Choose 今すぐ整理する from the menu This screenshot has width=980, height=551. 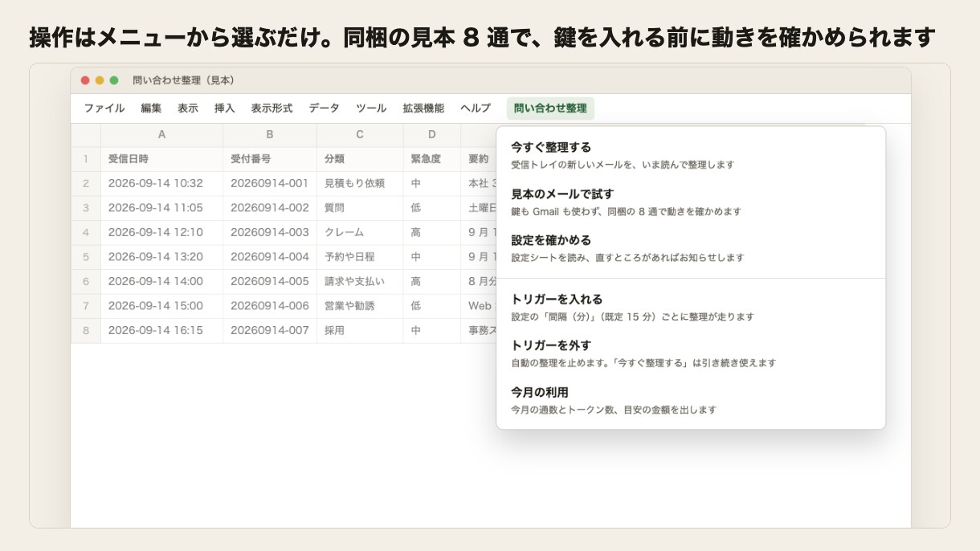coord(691,155)
